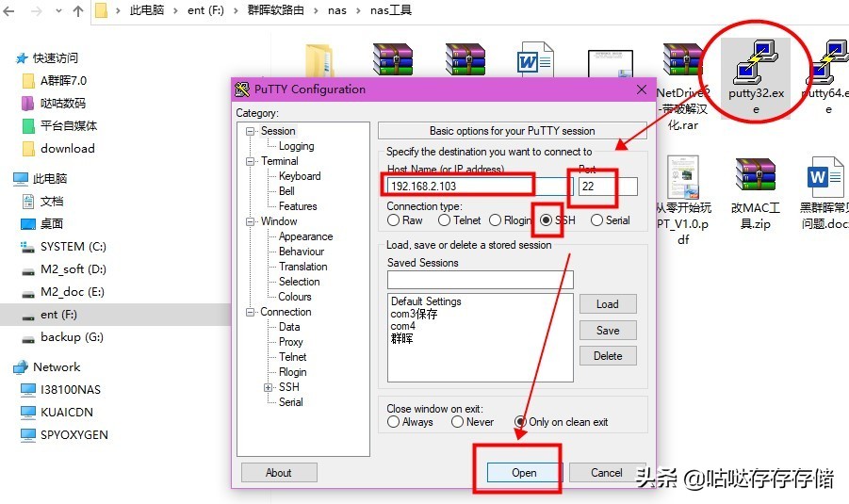The width and height of the screenshot is (849, 504).
Task: Open SPYOXYGEN network computer
Action: [x=74, y=434]
